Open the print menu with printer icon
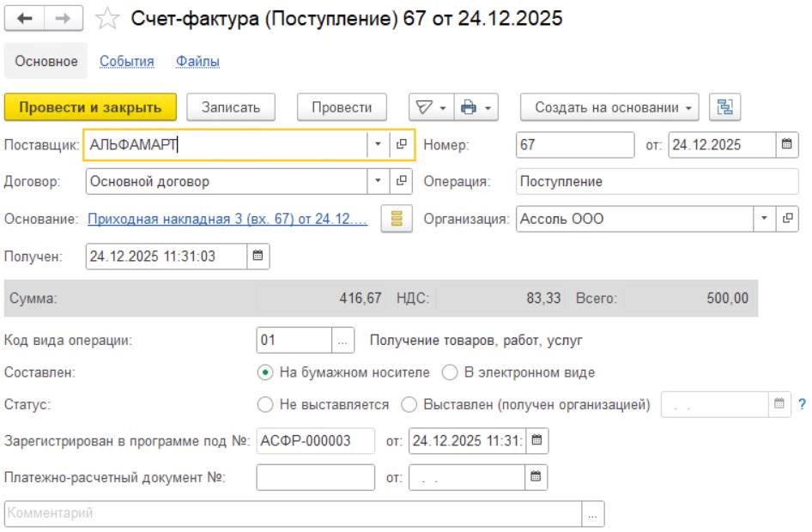The height and width of the screenshot is (532, 812). tap(476, 107)
